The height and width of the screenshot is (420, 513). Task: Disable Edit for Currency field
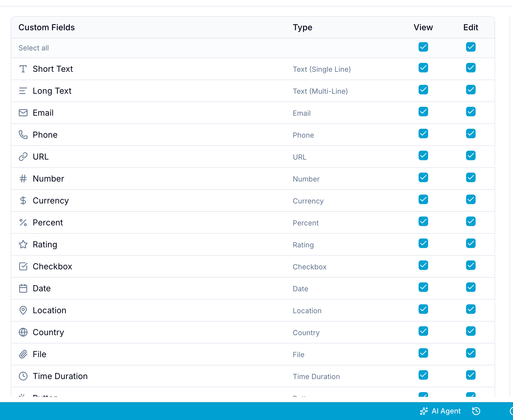click(471, 199)
